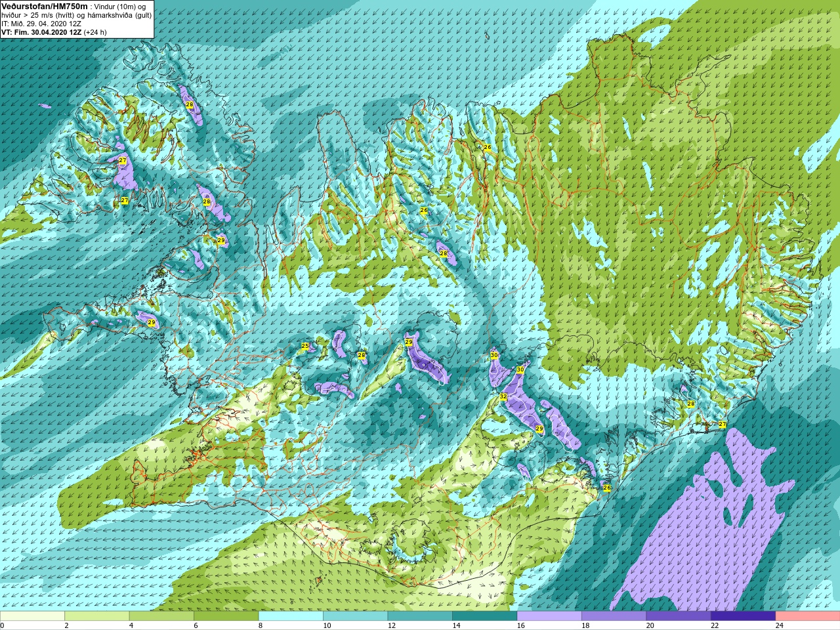Click the yellow gust label '32'

click(503, 396)
